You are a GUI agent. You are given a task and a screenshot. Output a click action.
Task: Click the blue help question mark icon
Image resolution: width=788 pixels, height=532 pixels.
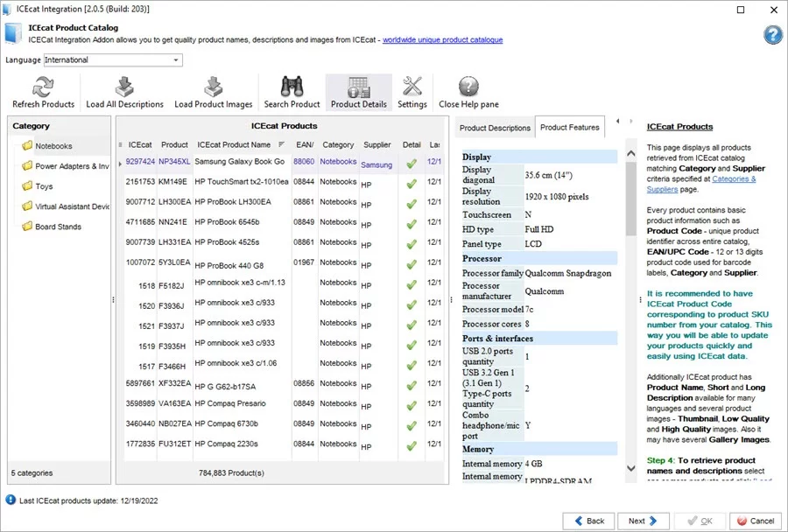pos(772,35)
